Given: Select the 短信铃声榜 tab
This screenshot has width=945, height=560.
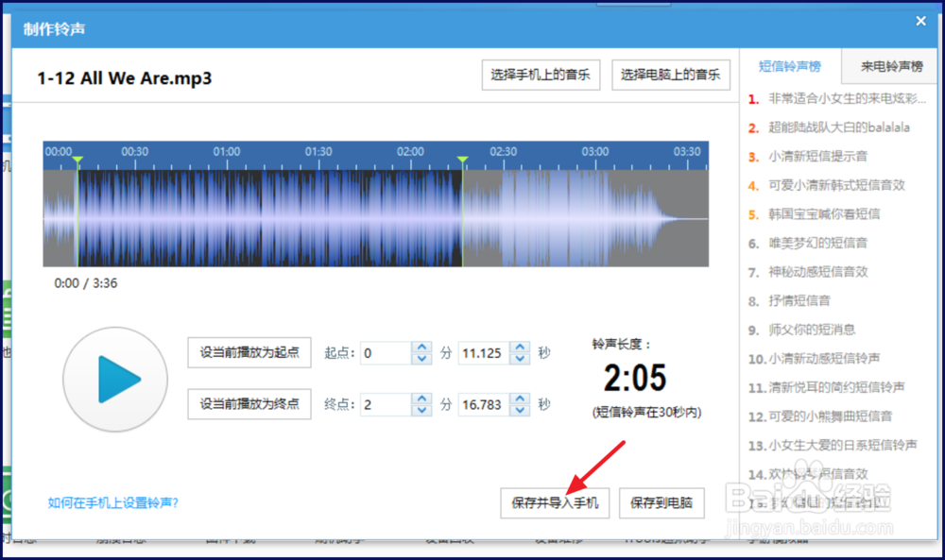Looking at the screenshot, I should [x=790, y=66].
